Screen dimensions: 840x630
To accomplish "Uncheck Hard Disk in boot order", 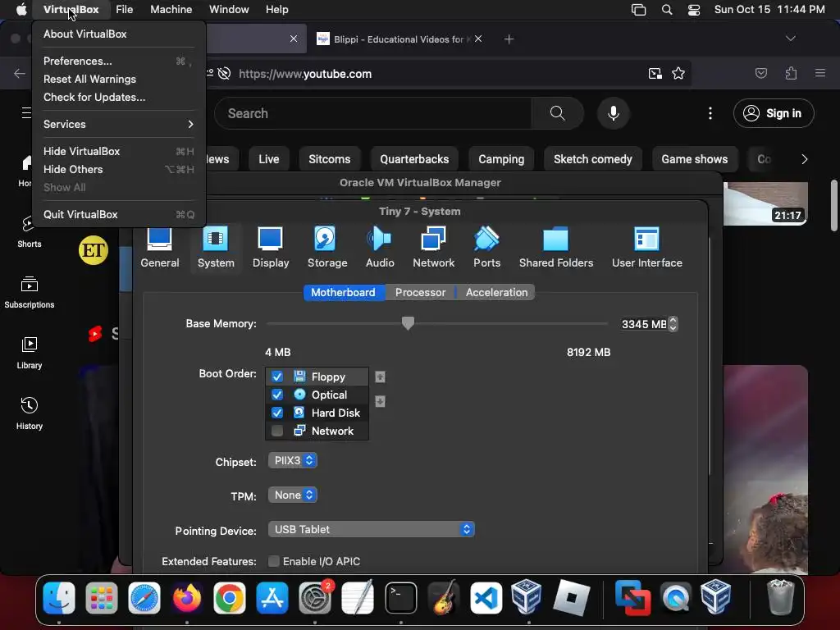I will (277, 413).
